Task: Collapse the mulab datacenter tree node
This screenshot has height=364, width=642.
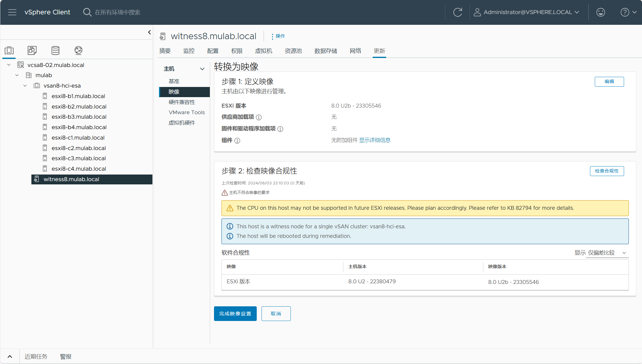Action: pos(17,75)
